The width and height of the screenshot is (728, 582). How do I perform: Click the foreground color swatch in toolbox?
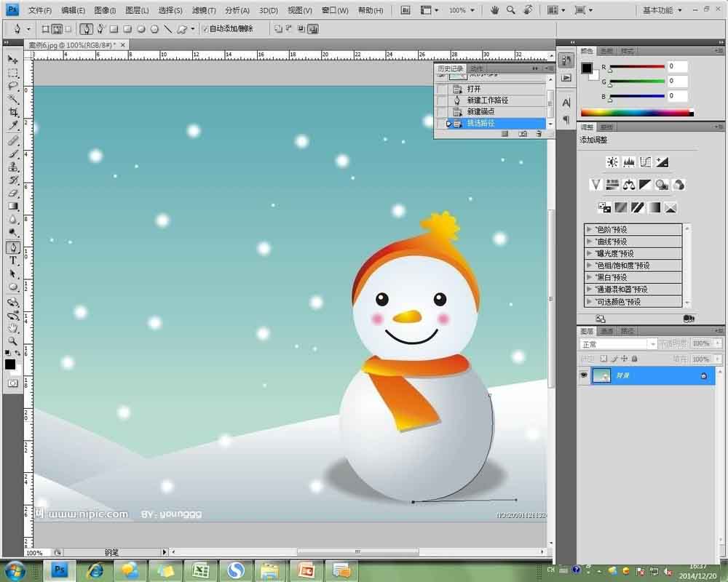9,364
